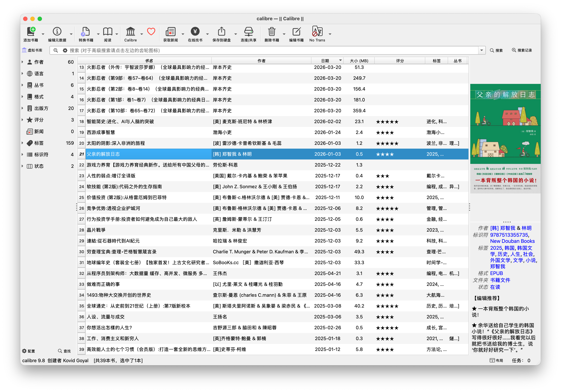
Task: Click the Jobs (任务) indicator
Action: point(521,361)
